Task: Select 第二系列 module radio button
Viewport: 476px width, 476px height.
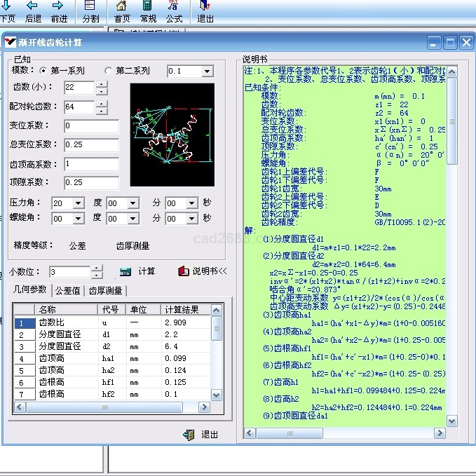Action: point(108,71)
